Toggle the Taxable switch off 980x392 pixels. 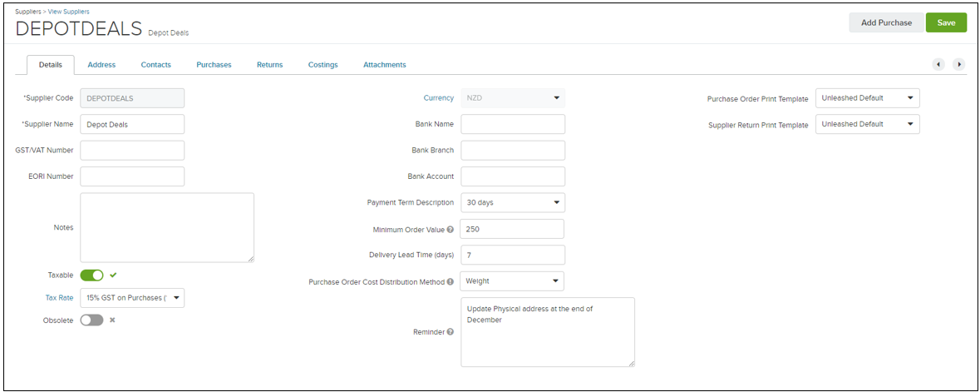[x=92, y=275]
